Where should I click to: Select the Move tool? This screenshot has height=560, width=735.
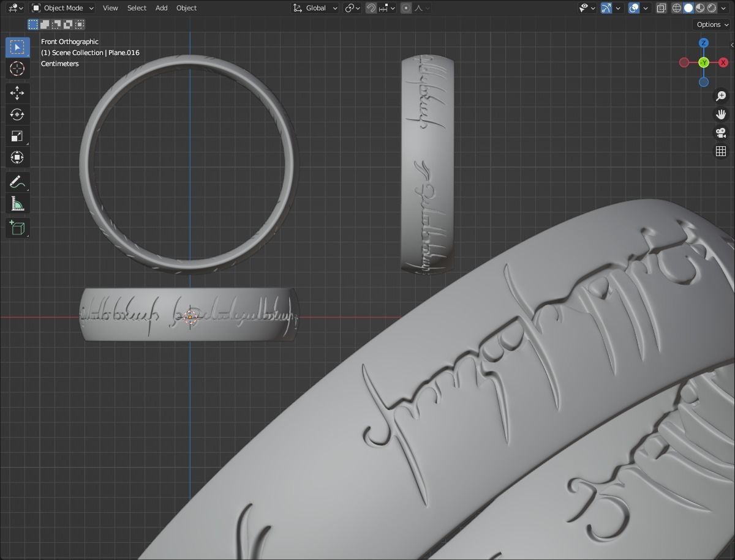pyautogui.click(x=17, y=93)
